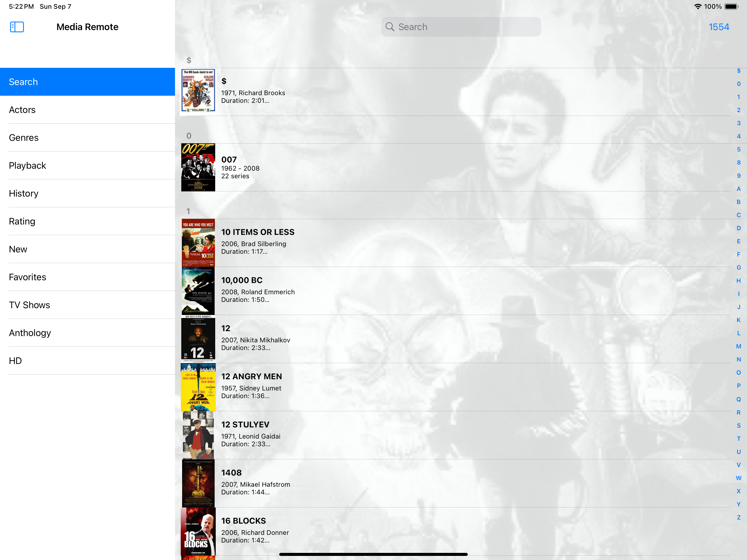Open History section
The height and width of the screenshot is (560, 747).
(x=87, y=193)
